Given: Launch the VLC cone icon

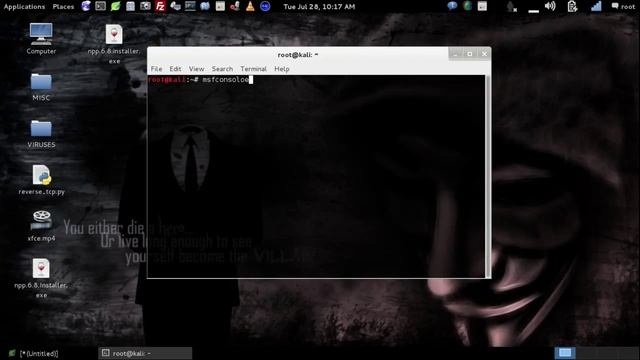Looking at the screenshot, I should coord(250,6).
